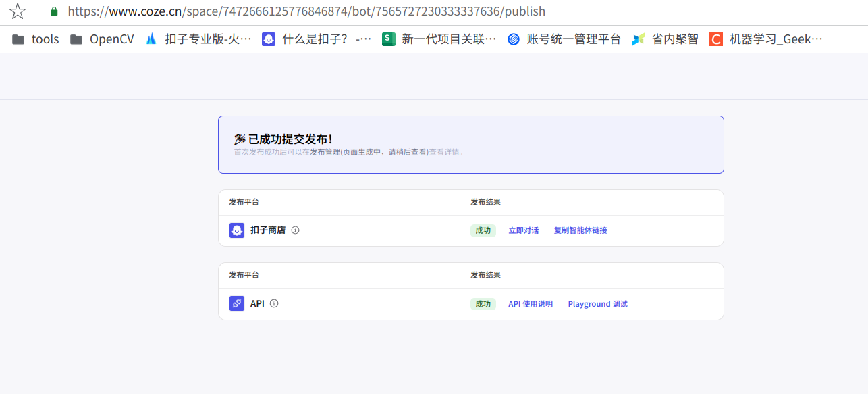Click inside the browser address bar

coord(270,11)
